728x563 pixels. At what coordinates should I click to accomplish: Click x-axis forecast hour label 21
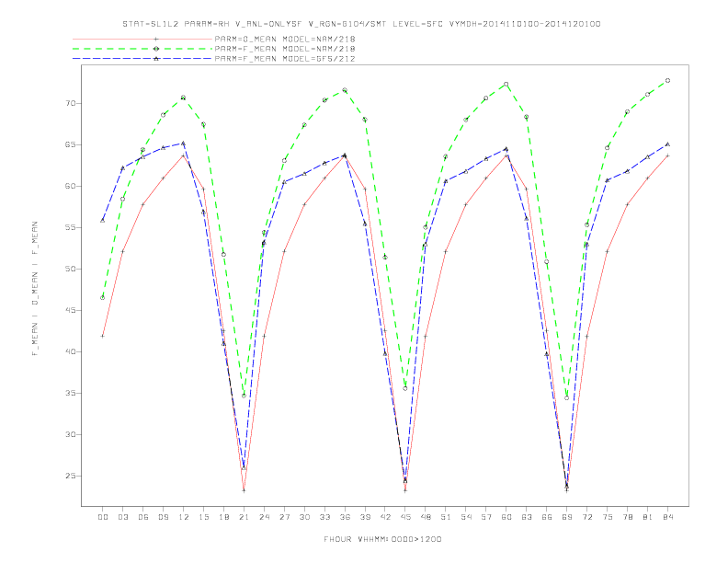pos(244,517)
